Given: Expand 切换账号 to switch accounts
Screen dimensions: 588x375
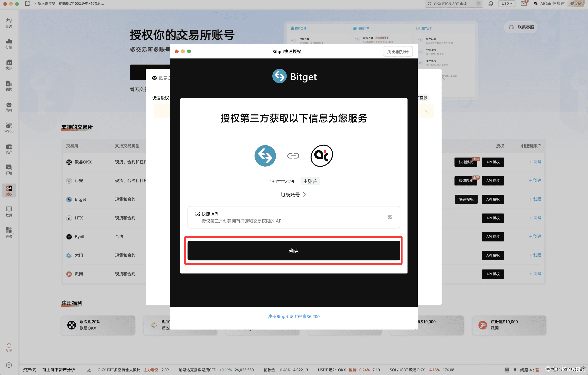Looking at the screenshot, I should click(293, 194).
